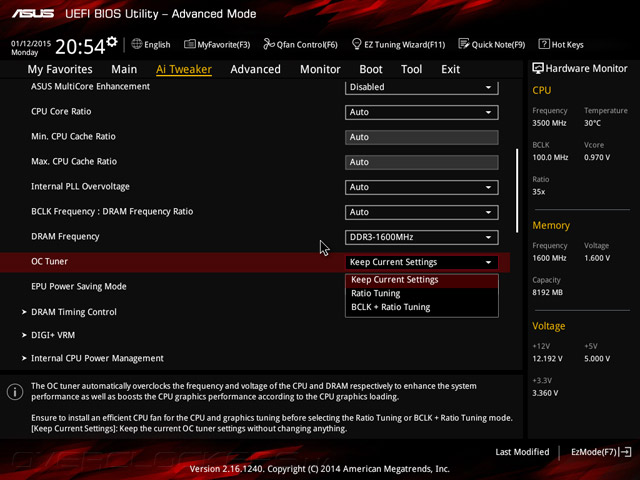This screenshot has height=480, width=640.
Task: Click the globe language icon
Action: click(x=137, y=44)
